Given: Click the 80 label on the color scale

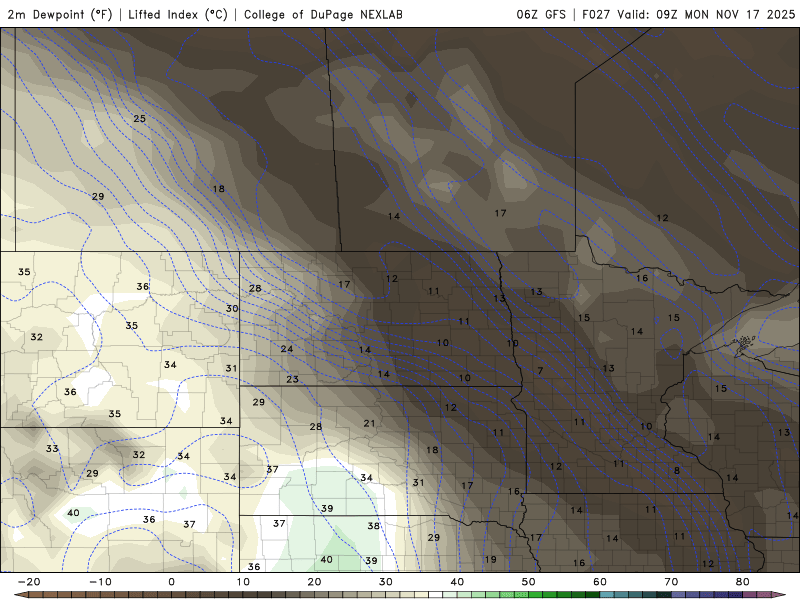Looking at the screenshot, I should 743,582.
